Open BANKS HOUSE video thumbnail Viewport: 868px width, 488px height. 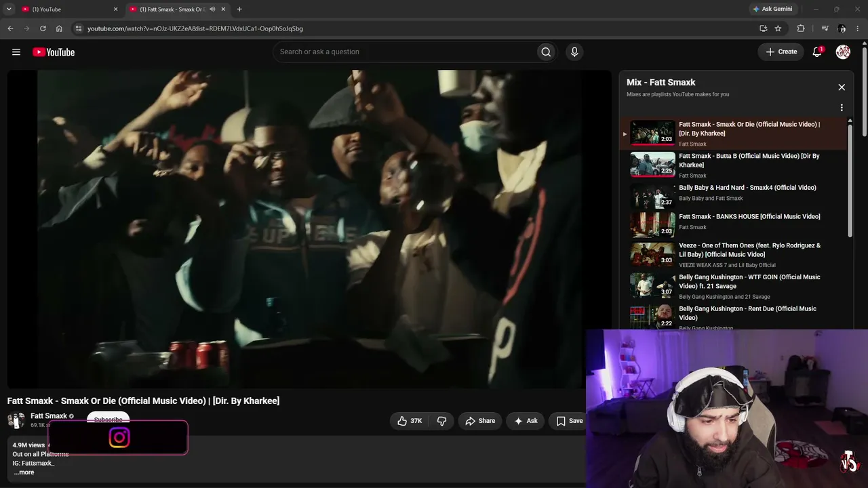point(652,225)
